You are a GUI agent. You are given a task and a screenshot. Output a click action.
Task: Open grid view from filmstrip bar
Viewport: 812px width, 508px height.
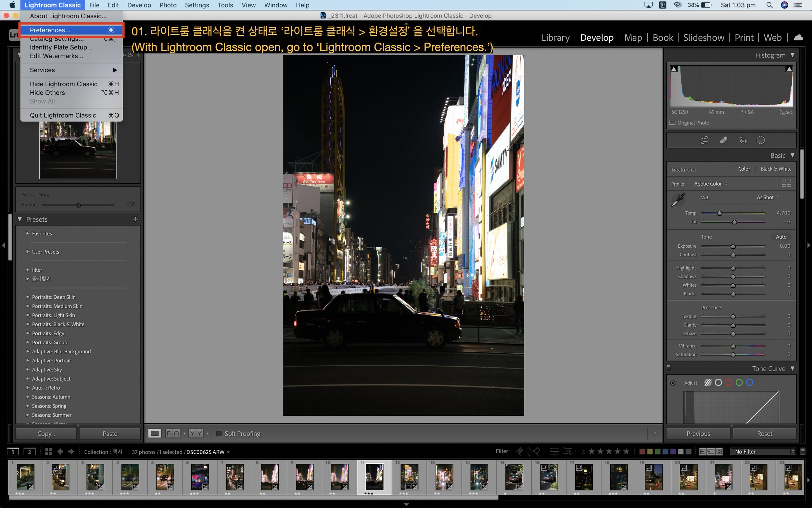48,451
